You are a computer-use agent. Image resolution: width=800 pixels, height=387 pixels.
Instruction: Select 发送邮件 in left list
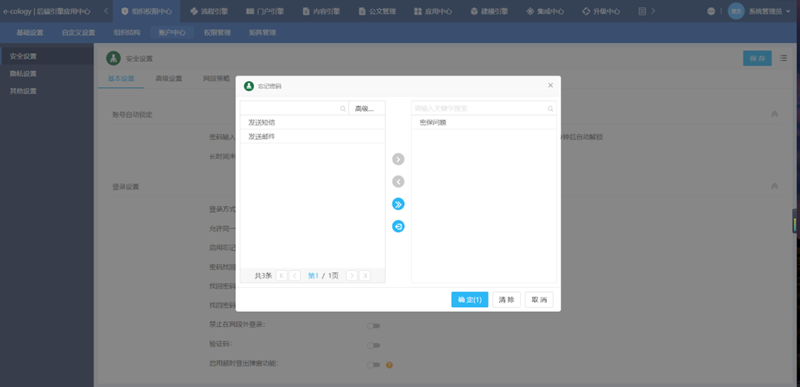pyautogui.click(x=313, y=137)
